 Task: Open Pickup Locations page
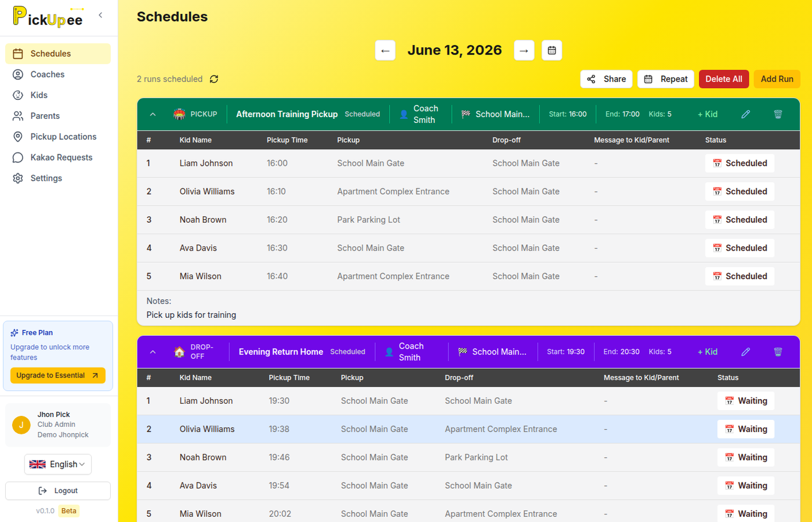click(58, 137)
